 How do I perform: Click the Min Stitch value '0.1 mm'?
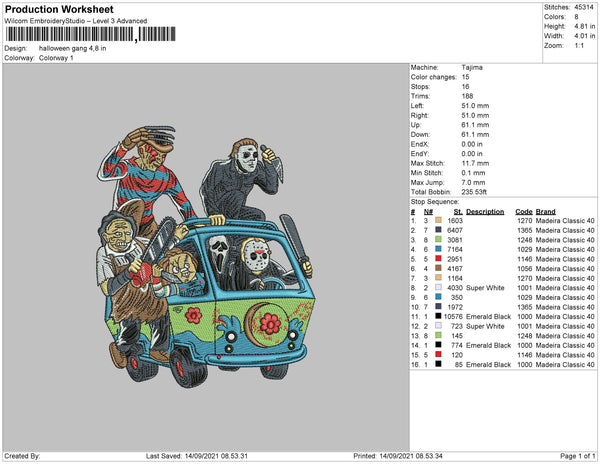tap(473, 173)
